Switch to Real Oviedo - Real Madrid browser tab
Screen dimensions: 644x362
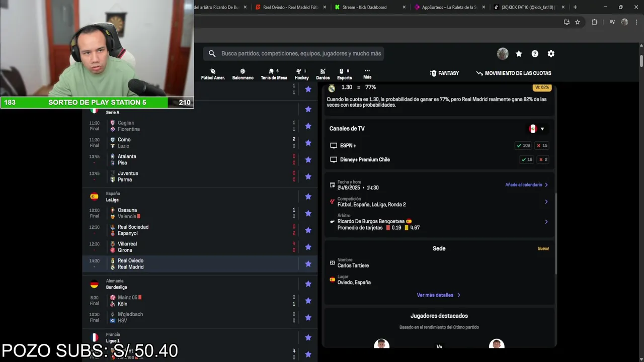click(x=290, y=7)
